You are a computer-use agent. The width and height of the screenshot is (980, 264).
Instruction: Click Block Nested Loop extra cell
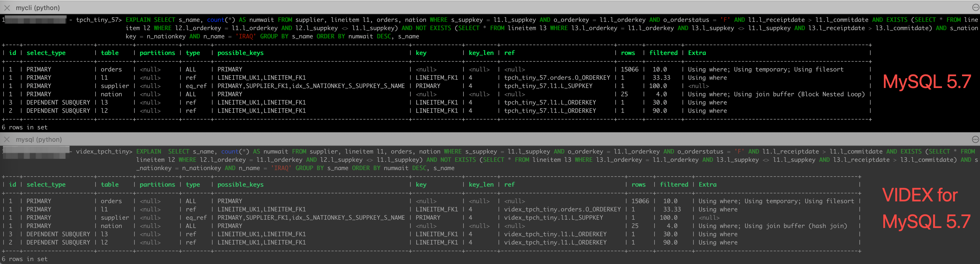coord(776,94)
